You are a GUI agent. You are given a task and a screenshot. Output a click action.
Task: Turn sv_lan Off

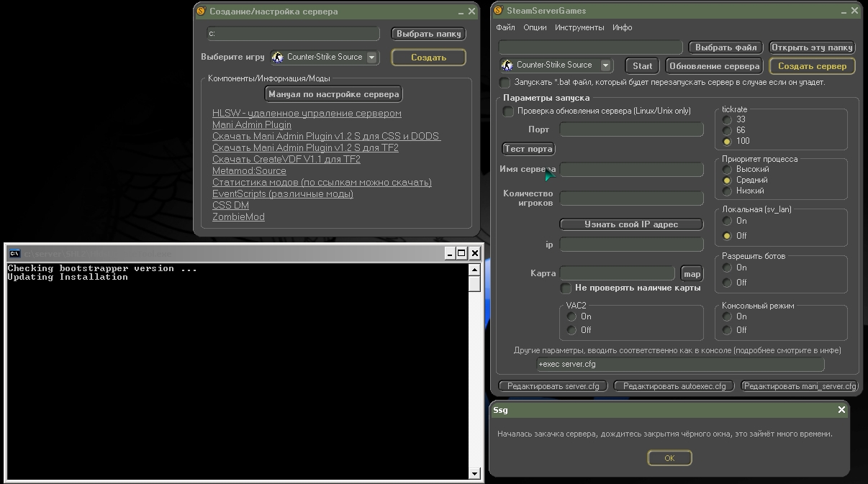[728, 236]
